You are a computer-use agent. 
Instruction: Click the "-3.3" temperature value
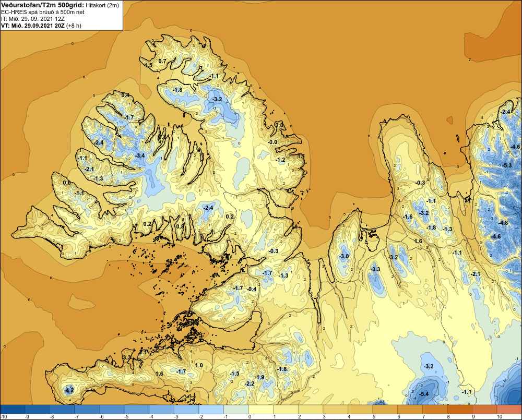375,269
